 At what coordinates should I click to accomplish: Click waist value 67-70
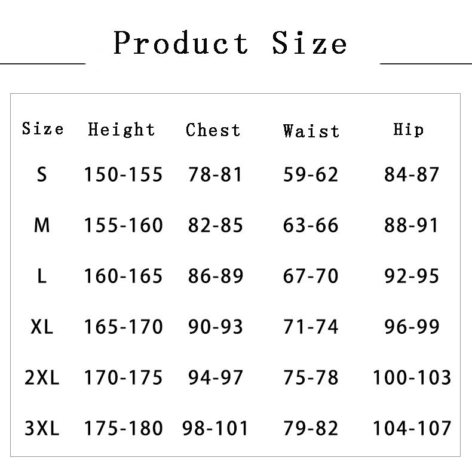pyautogui.click(x=311, y=277)
